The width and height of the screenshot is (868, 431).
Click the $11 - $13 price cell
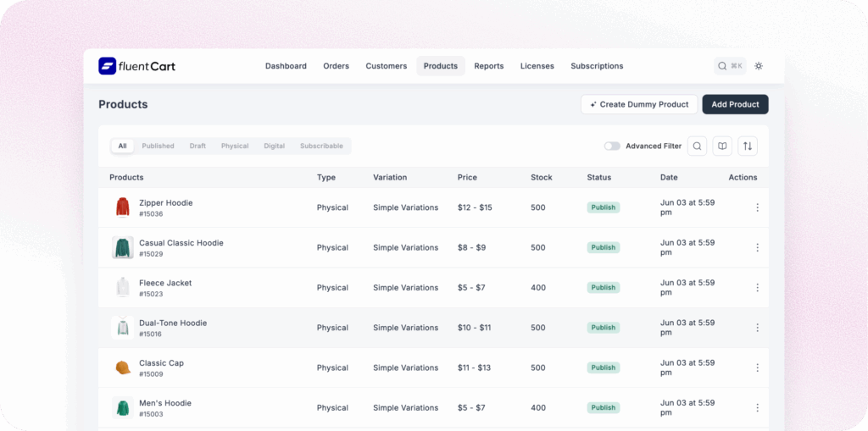[x=475, y=367]
